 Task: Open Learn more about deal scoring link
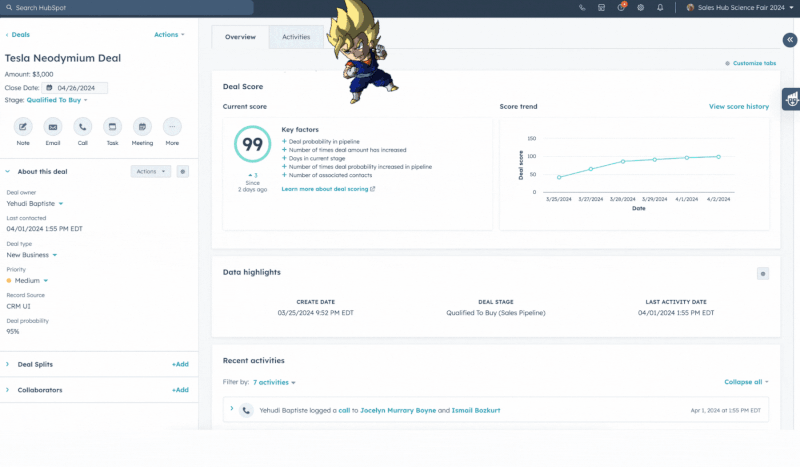(x=328, y=188)
